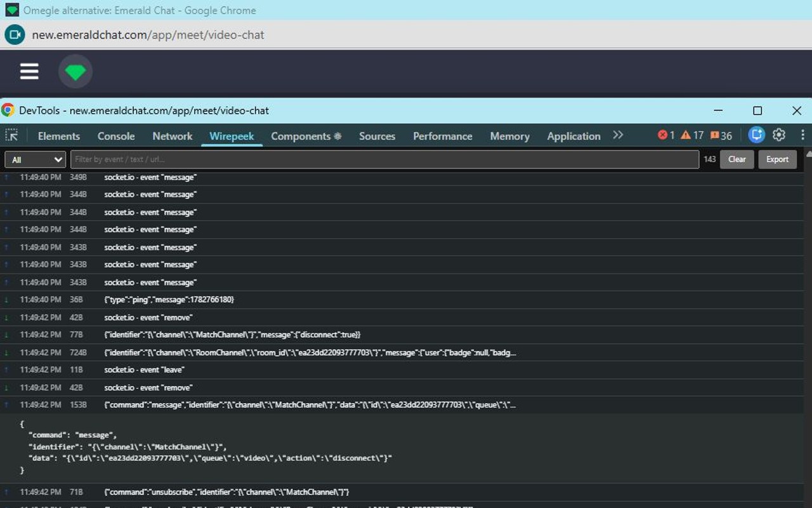The image size is (812, 508).
Task: Open the AI assistance icon in DevTools
Action: 756,135
